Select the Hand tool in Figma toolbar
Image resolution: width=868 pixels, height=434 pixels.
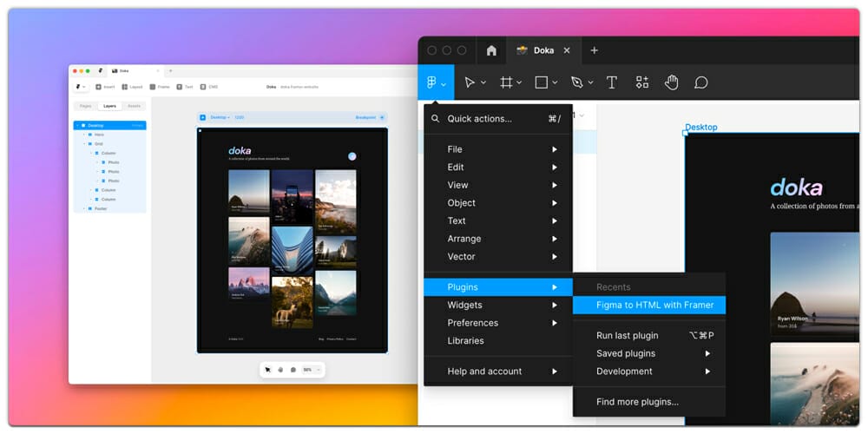point(672,82)
